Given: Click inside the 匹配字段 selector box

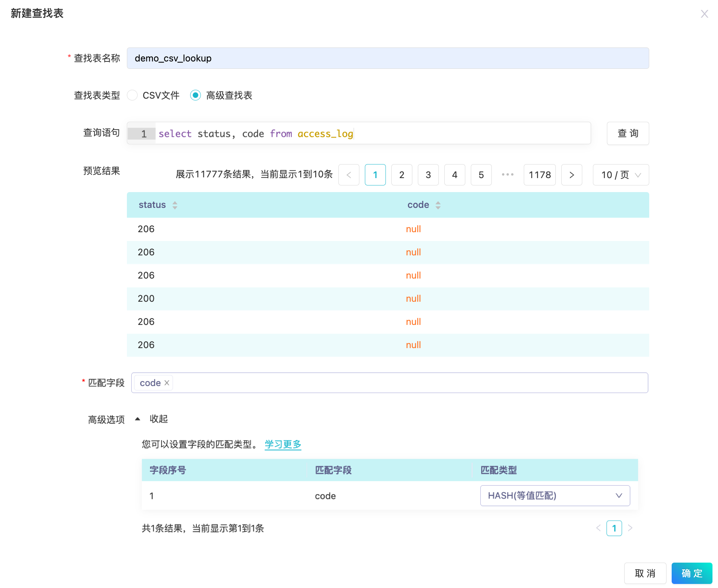Looking at the screenshot, I should 390,383.
